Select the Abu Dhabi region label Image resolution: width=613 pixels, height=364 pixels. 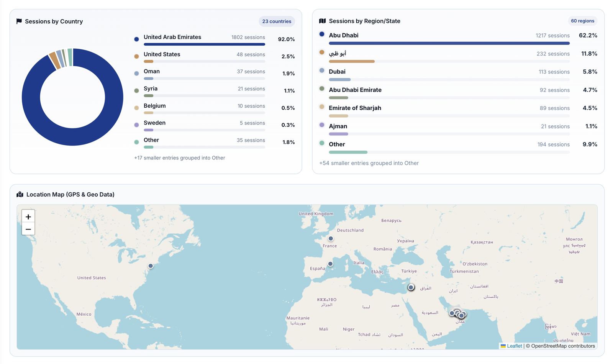(x=344, y=35)
